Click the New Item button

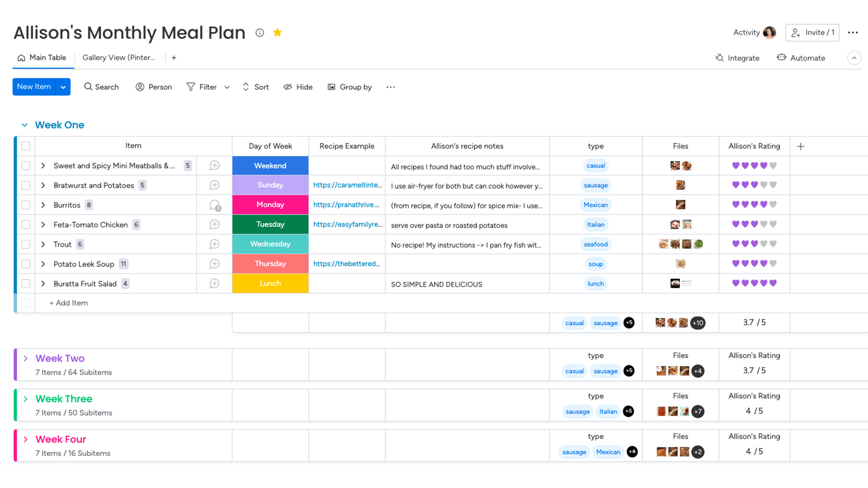(34, 87)
